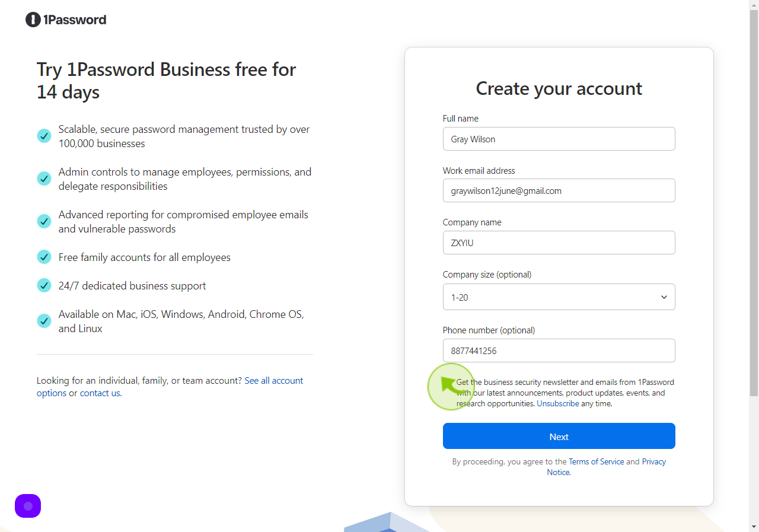Focus the Company name field
This screenshot has width=759, height=532.
(x=559, y=243)
